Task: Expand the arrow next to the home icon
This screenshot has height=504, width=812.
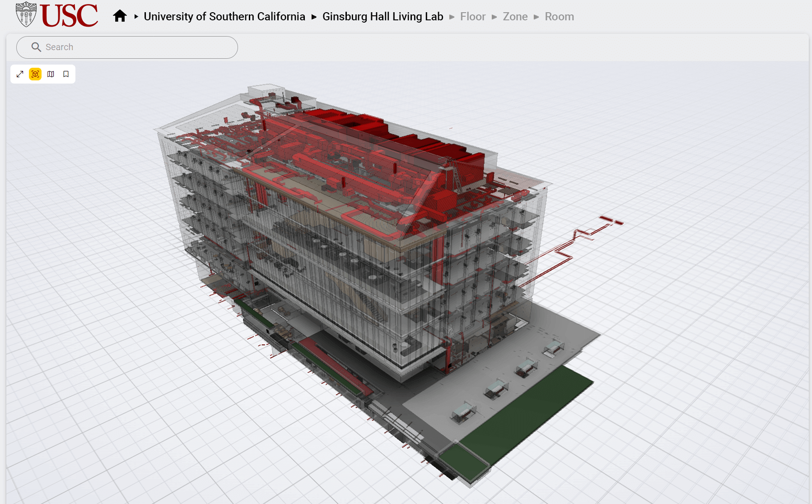Action: 135,17
